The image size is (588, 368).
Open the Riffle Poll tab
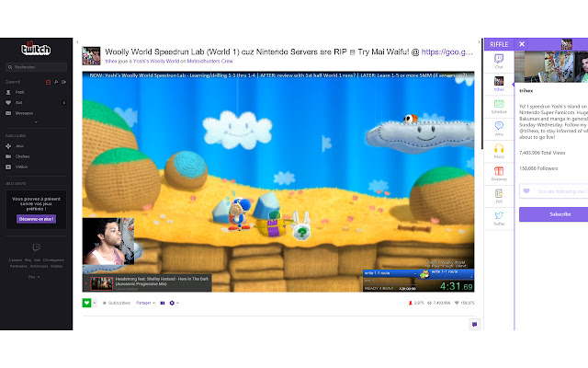click(499, 196)
